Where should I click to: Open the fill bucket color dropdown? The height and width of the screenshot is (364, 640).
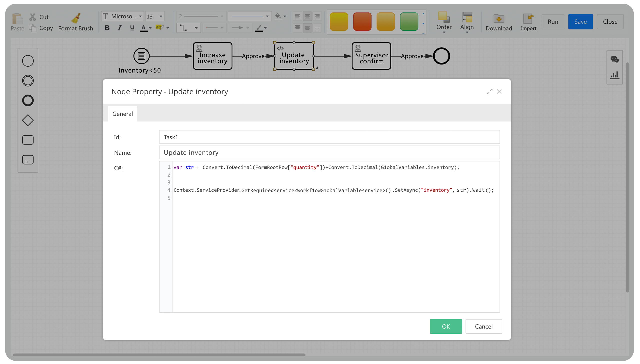click(x=284, y=16)
